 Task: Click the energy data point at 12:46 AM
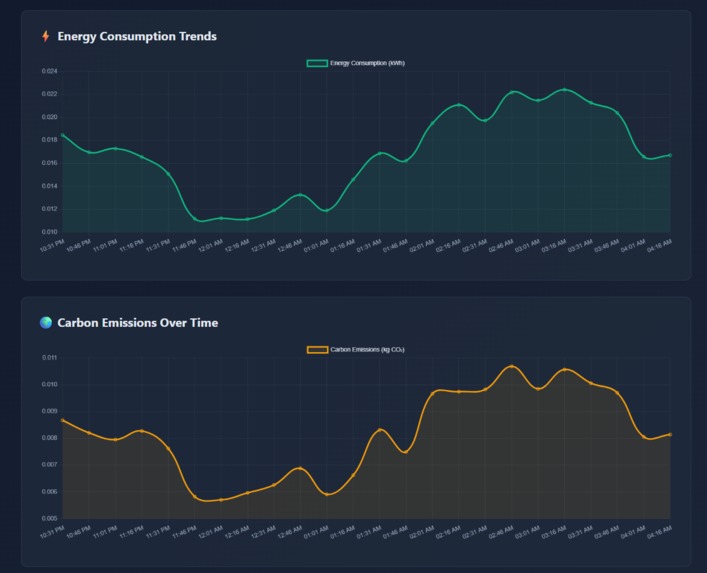click(x=300, y=195)
